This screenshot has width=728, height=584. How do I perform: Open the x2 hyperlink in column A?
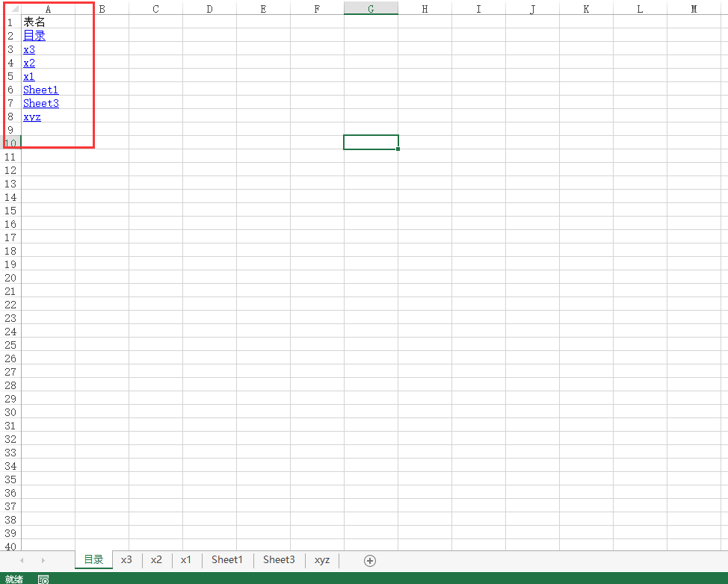point(29,63)
